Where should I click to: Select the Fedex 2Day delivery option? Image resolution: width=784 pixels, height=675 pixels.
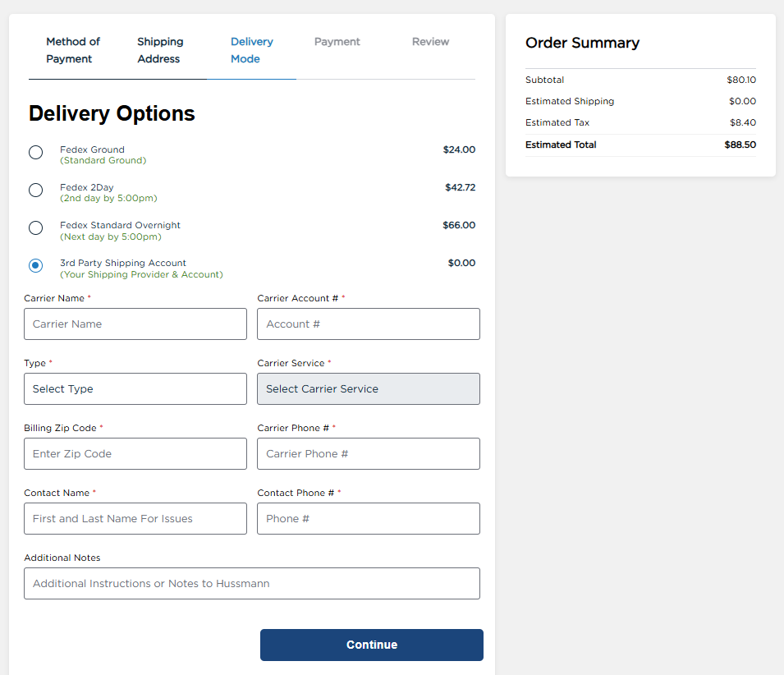[x=35, y=190]
